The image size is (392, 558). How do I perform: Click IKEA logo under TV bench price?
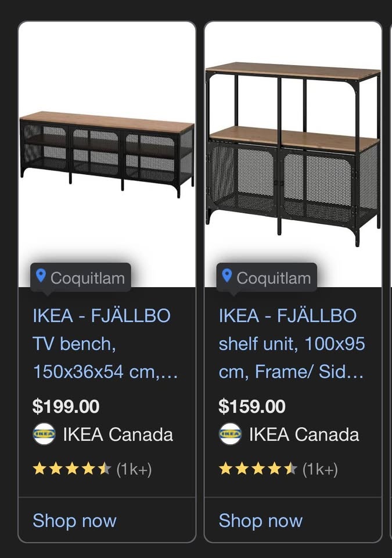point(44,434)
